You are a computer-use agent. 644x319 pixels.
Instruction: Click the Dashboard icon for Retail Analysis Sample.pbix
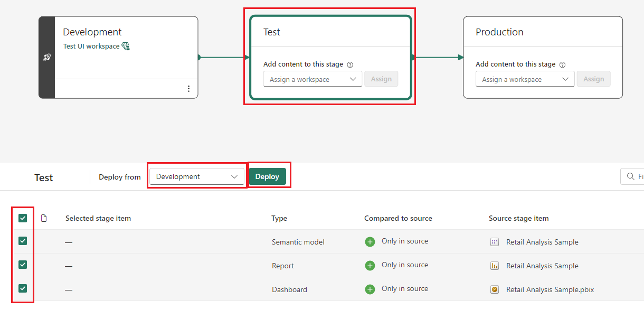click(495, 289)
